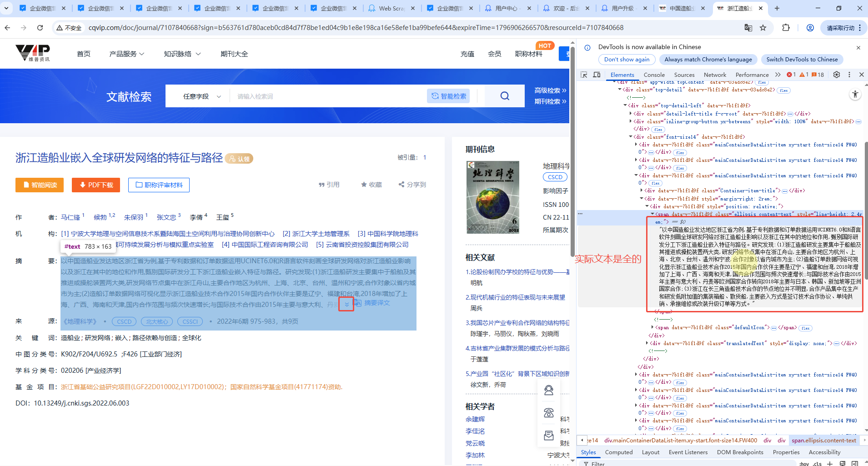Click Switch DevTools to Chinese
The height and width of the screenshot is (466, 868).
[802, 60]
